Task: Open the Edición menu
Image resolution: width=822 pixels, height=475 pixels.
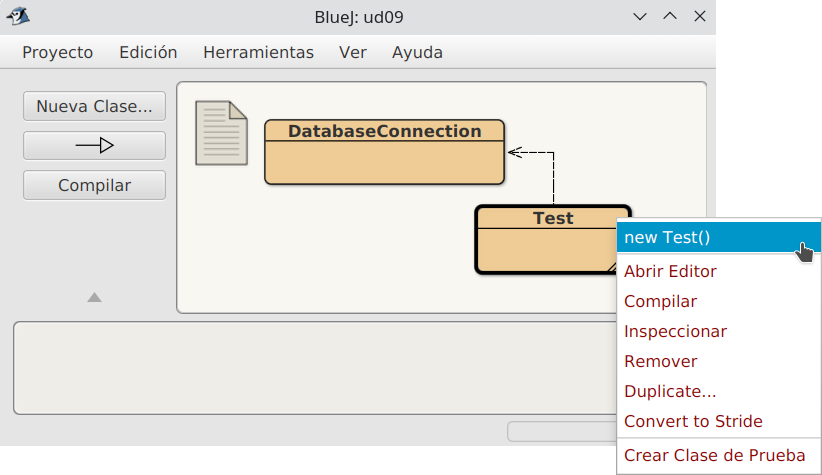Action: (x=148, y=52)
